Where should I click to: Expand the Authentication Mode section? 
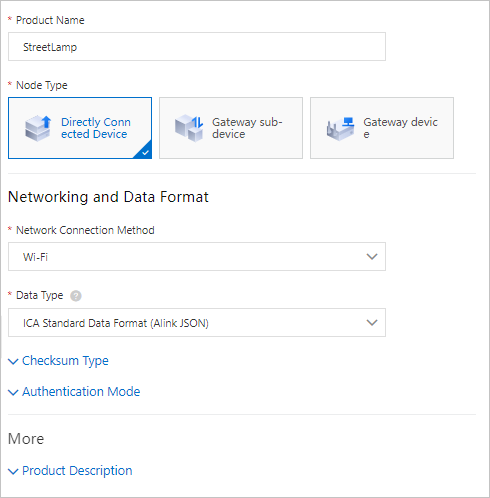[81, 392]
